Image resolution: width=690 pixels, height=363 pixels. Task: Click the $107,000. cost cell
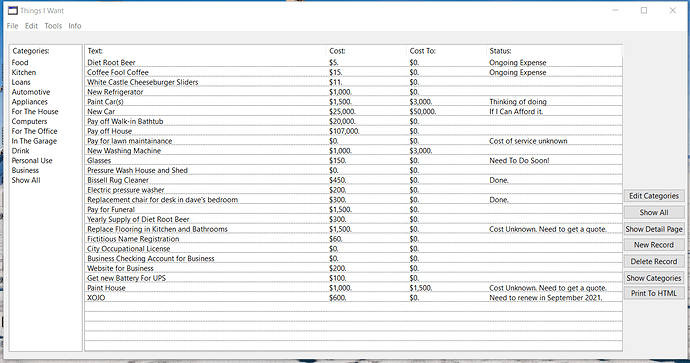click(344, 131)
